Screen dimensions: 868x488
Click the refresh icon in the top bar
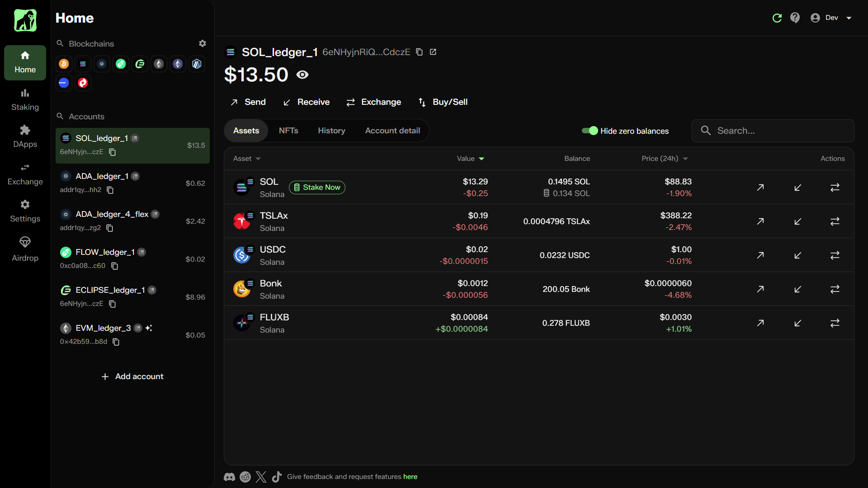click(x=777, y=18)
